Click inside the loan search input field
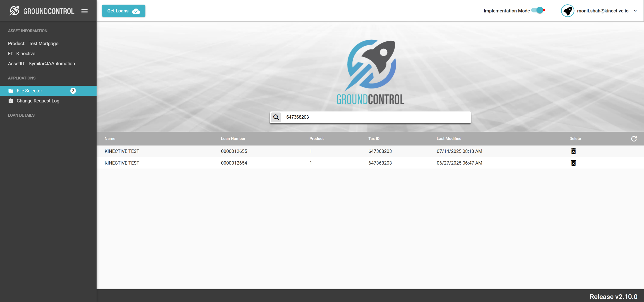 click(x=375, y=117)
